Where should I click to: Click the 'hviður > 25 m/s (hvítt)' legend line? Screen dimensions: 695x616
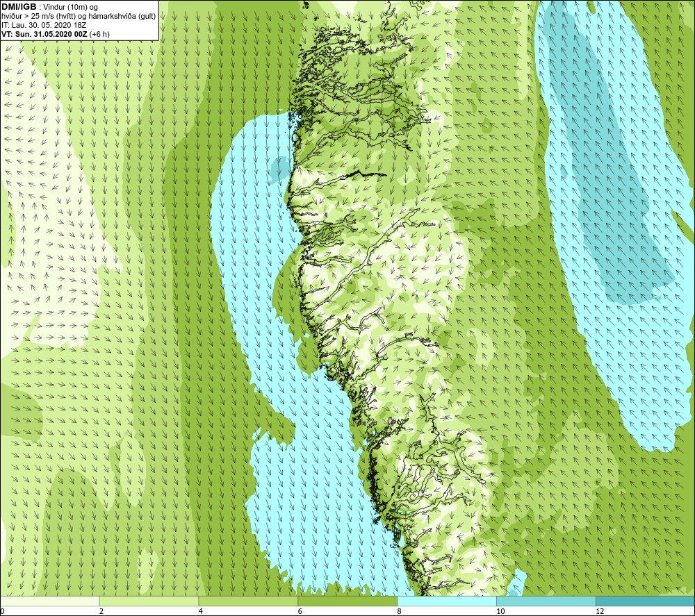pyautogui.click(x=40, y=17)
